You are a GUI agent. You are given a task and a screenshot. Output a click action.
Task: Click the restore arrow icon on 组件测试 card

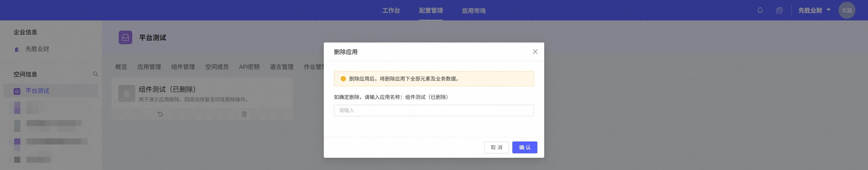pyautogui.click(x=160, y=114)
